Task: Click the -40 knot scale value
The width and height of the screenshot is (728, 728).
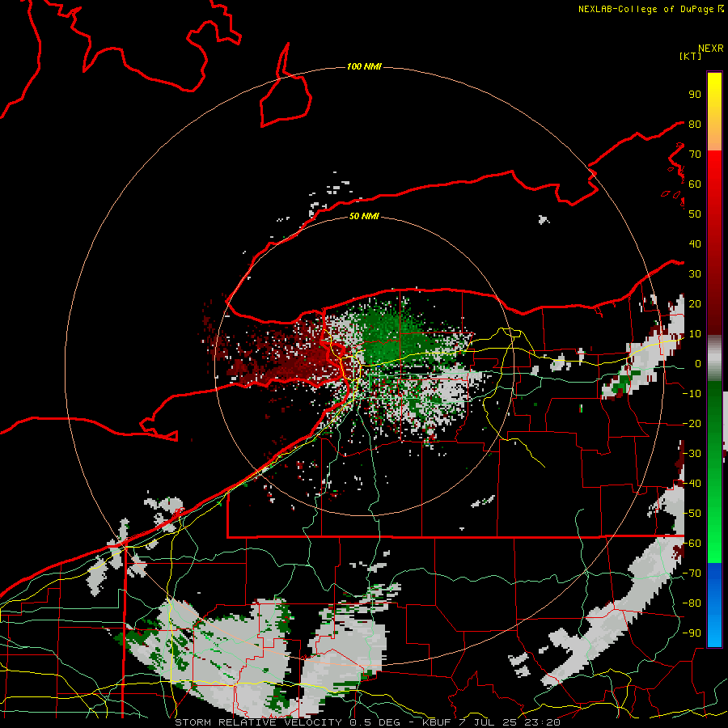Action: pos(692,484)
